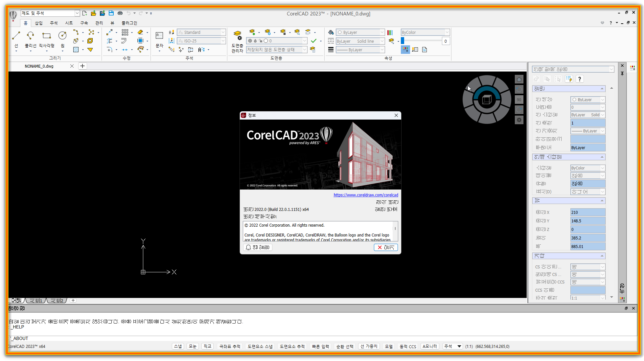Click the CorelCAD balloon application menu logo
Image resolution: width=644 pixels, height=361 pixels.
[x=13, y=15]
